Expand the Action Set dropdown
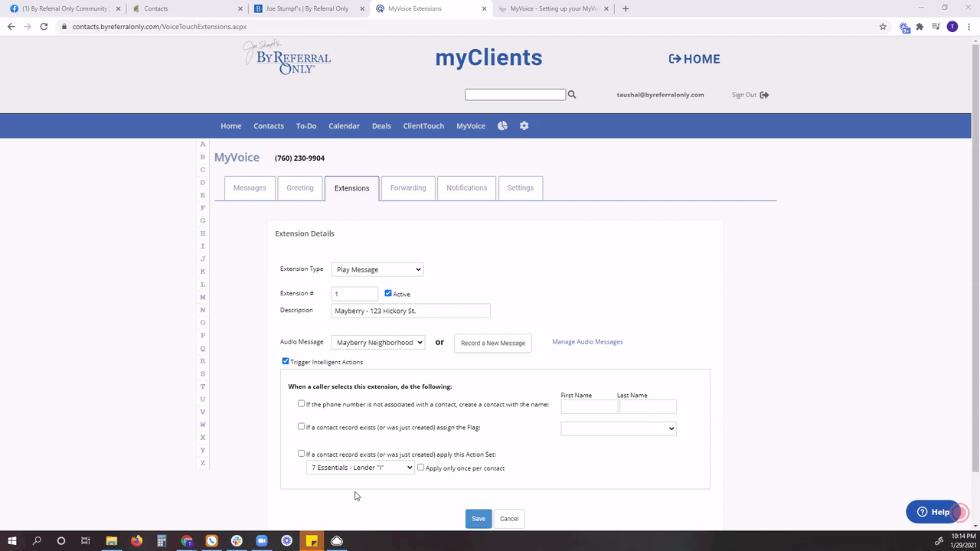 pyautogui.click(x=360, y=468)
